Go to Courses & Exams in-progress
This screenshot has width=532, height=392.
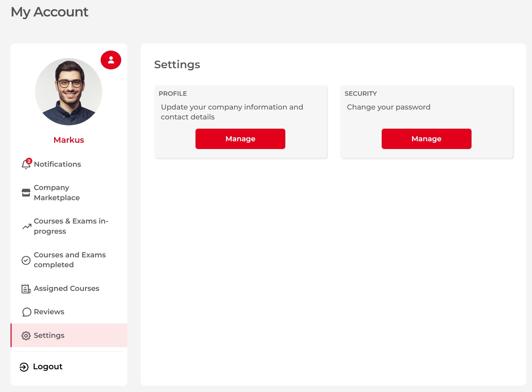click(x=69, y=226)
